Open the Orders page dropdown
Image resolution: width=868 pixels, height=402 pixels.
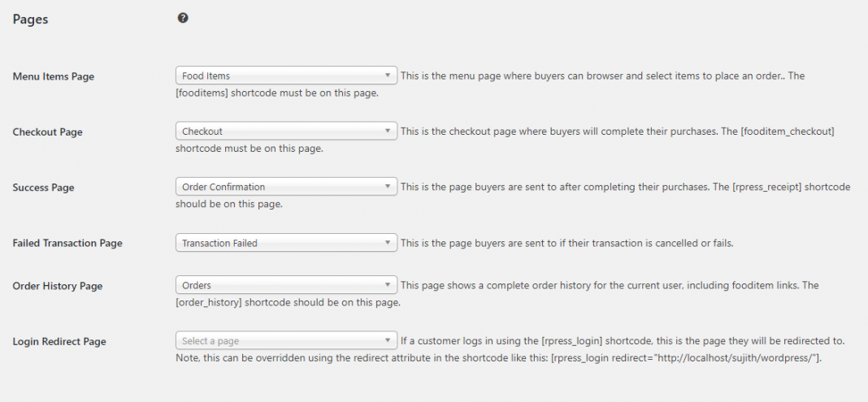click(x=286, y=285)
